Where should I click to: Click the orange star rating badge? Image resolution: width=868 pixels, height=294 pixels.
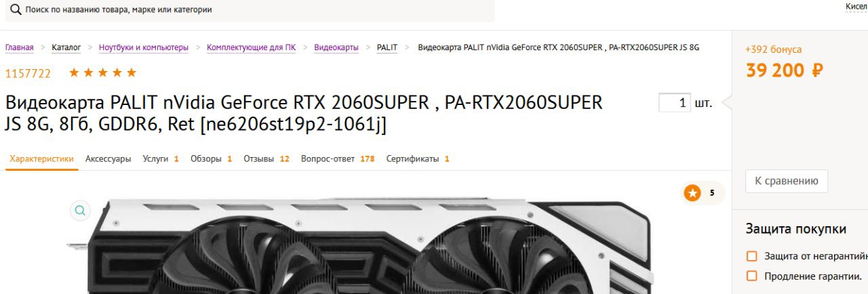[692, 193]
